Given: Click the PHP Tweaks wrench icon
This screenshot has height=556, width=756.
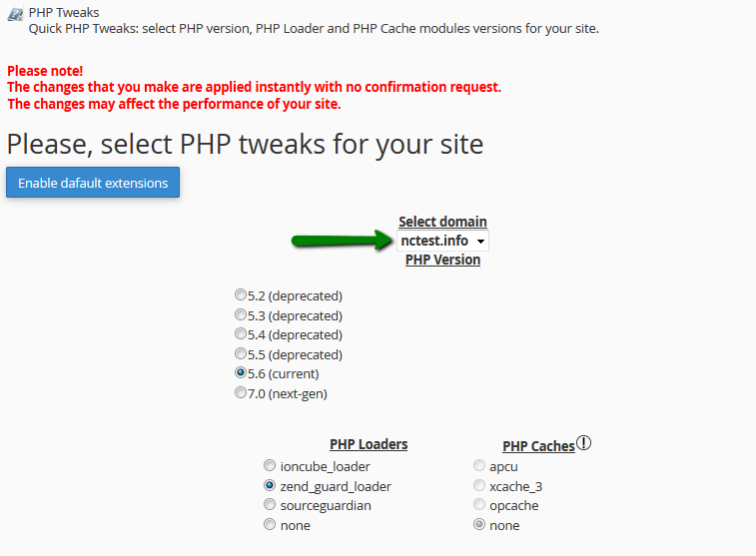Looking at the screenshot, I should [15, 14].
